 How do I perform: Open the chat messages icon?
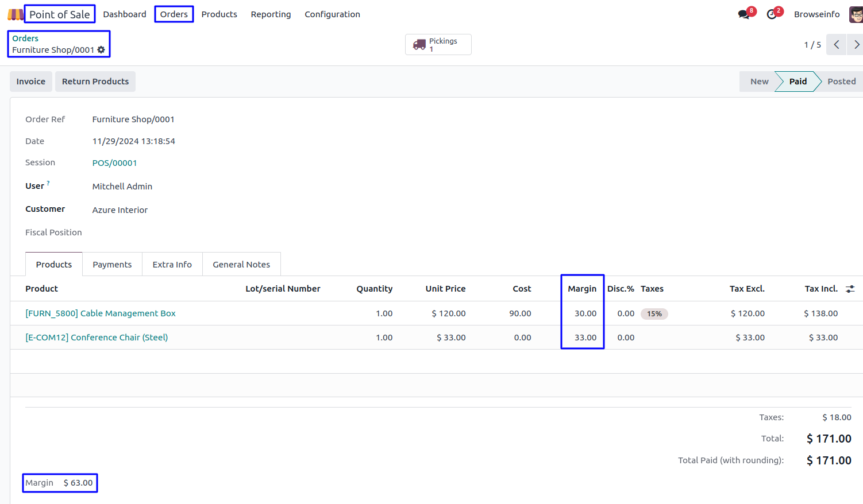pyautogui.click(x=744, y=14)
